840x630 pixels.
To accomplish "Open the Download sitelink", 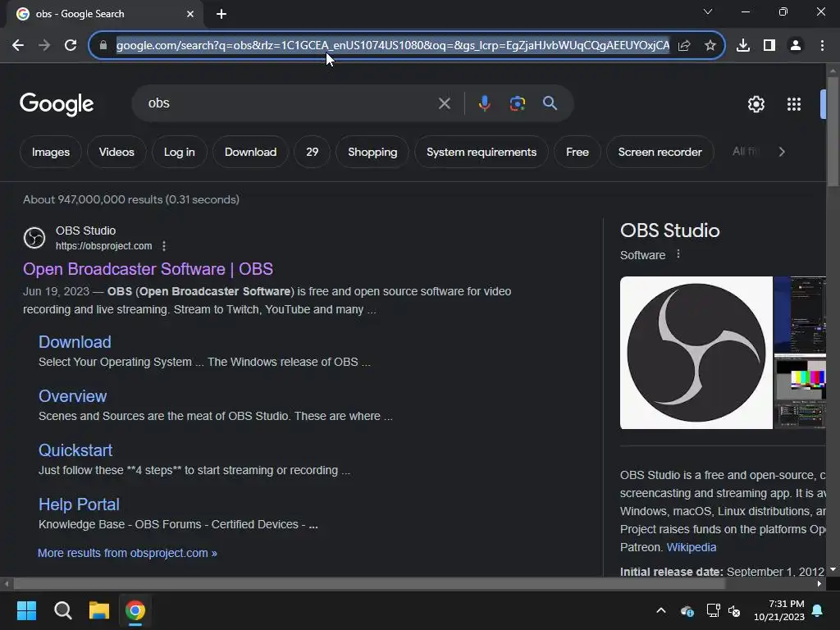I will pyautogui.click(x=75, y=342).
